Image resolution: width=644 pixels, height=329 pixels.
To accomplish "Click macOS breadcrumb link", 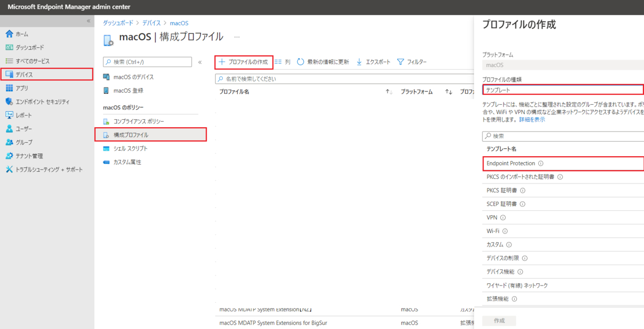I will [x=179, y=23].
